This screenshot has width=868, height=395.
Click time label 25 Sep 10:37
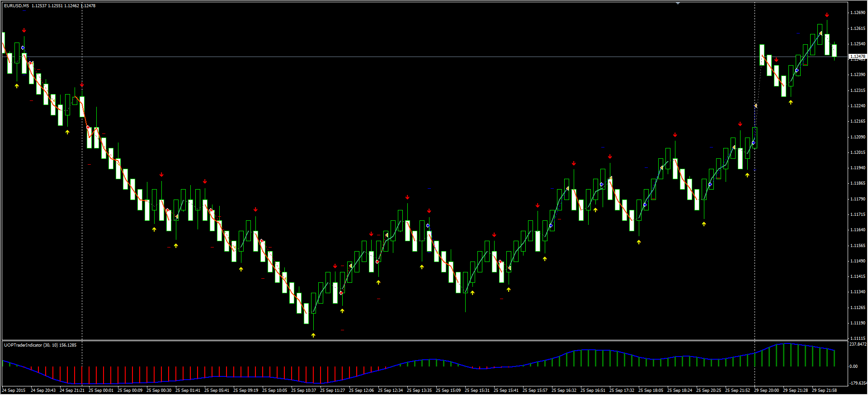pos(303,390)
